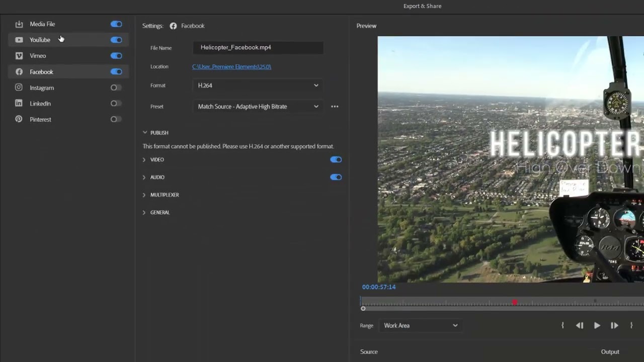This screenshot has width=644, height=362.
Task: Set the out point bracket
Action: pyautogui.click(x=631, y=326)
